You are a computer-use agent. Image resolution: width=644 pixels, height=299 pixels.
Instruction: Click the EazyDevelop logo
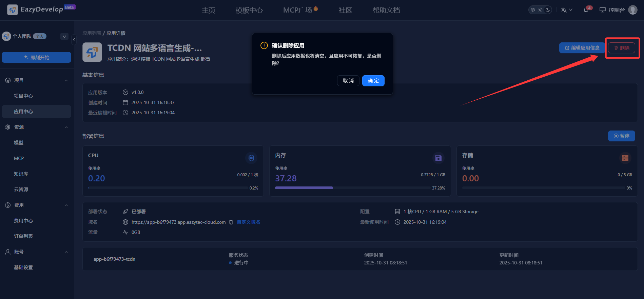pyautogui.click(x=13, y=9)
